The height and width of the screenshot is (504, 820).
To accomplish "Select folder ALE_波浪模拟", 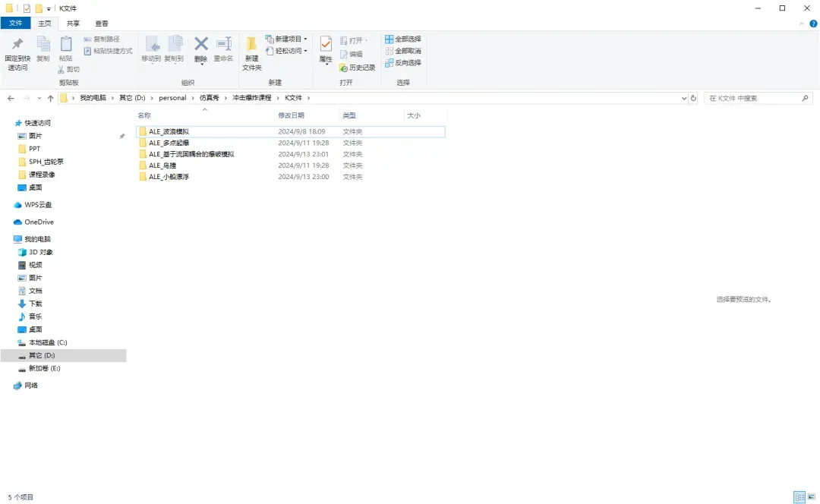I will pos(290,132).
